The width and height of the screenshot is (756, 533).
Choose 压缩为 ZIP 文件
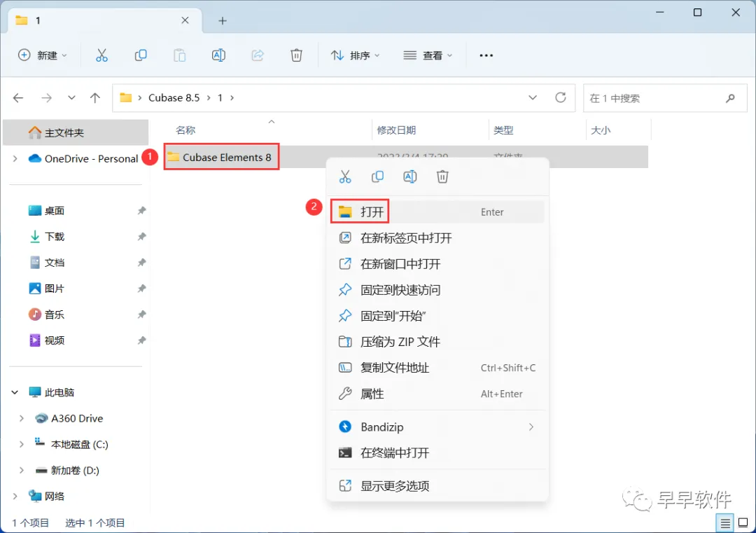pyautogui.click(x=437, y=342)
